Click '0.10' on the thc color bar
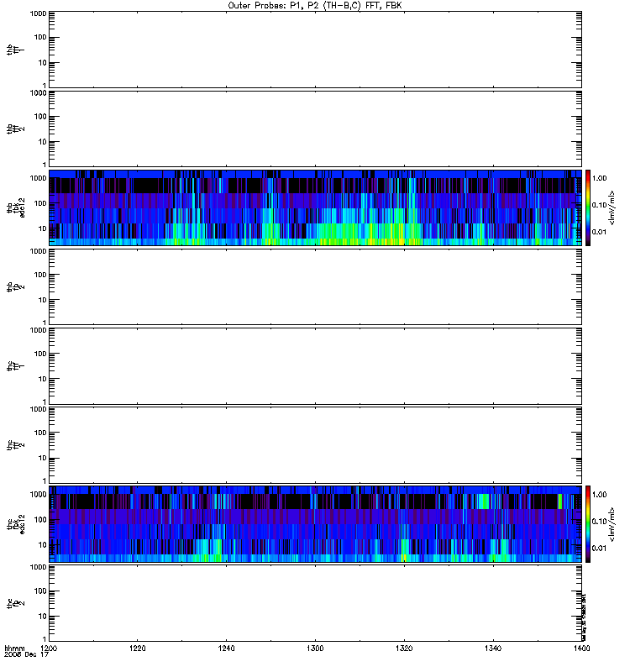Screen dimensions: 630x672 click(599, 521)
